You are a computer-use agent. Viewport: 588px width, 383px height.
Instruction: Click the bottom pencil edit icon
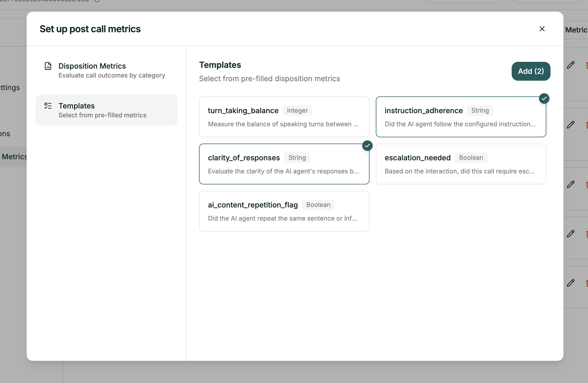pos(571,283)
